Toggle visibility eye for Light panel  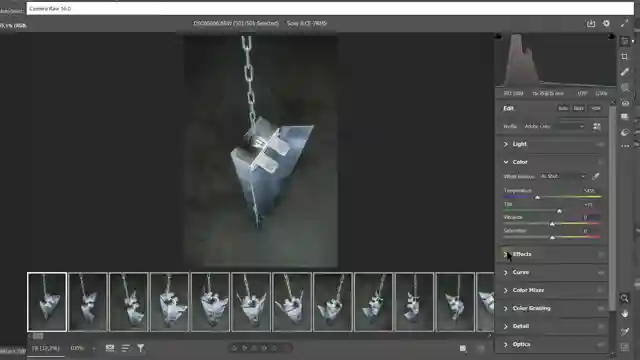click(600, 144)
